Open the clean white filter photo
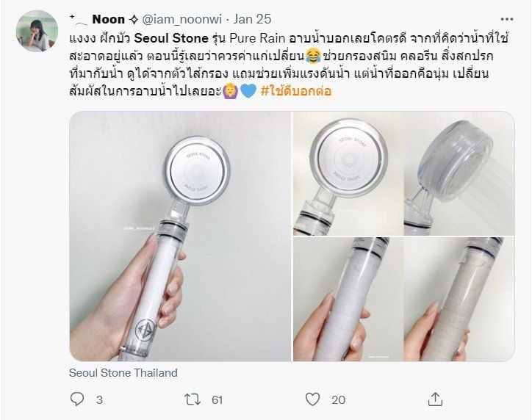This screenshot has height=420, width=532. point(348,300)
